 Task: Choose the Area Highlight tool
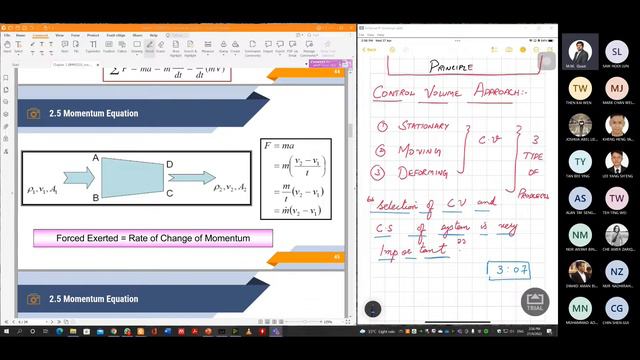(176, 47)
